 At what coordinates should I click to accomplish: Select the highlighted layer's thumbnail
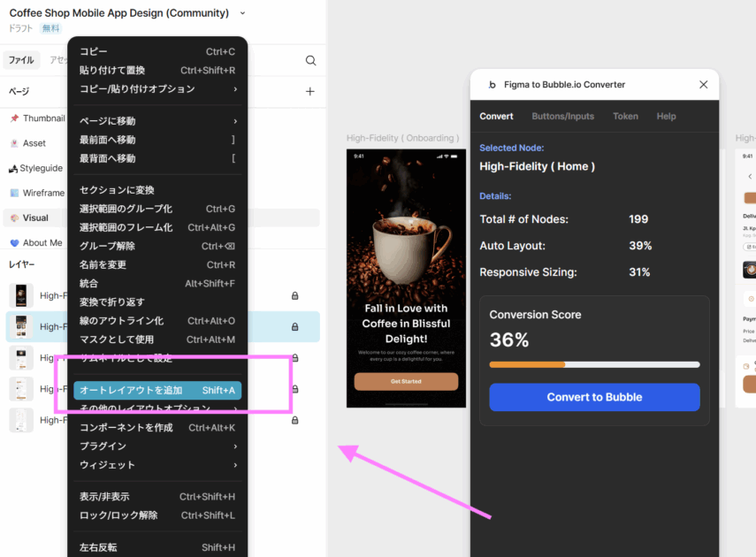point(21,326)
